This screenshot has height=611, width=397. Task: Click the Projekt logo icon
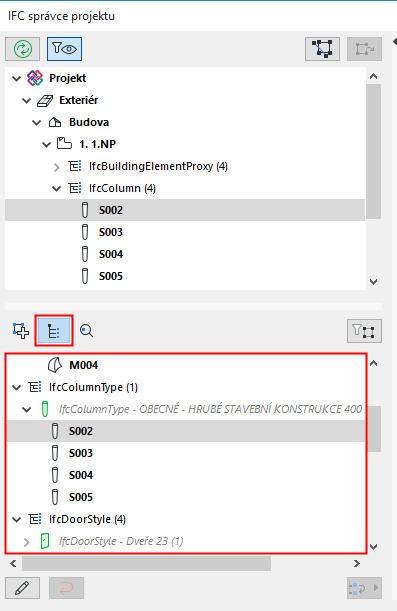click(35, 78)
